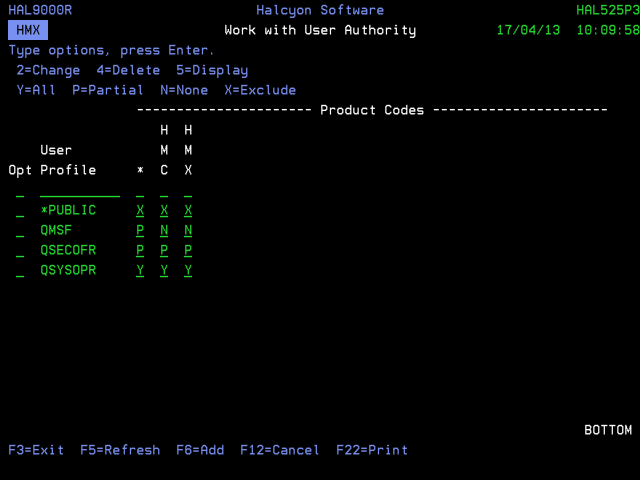Screen dimensions: 640x480
Task: Click the F3=Exit function key
Action: coord(36,450)
